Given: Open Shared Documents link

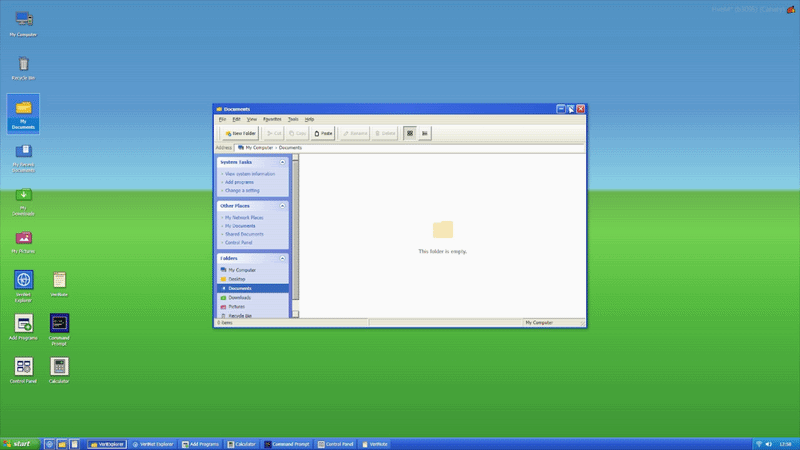Looking at the screenshot, I should click(x=244, y=234).
